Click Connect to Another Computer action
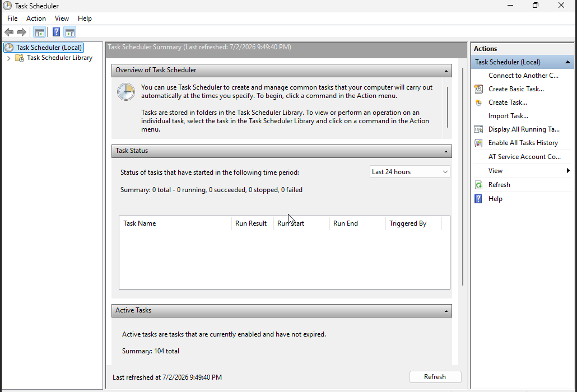Viewport: 577px width, 392px height. point(523,76)
